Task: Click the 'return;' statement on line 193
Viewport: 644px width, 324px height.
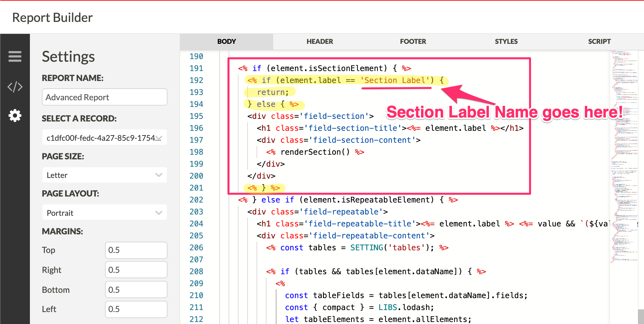Action: pyautogui.click(x=273, y=92)
